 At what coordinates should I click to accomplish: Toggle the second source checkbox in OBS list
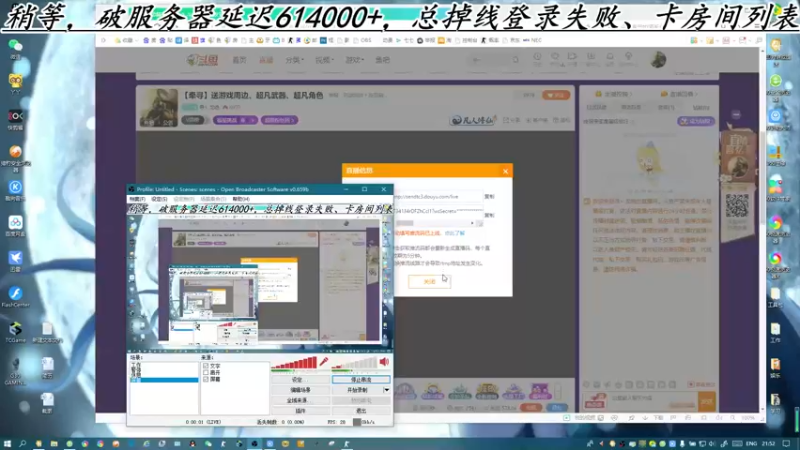(206, 372)
